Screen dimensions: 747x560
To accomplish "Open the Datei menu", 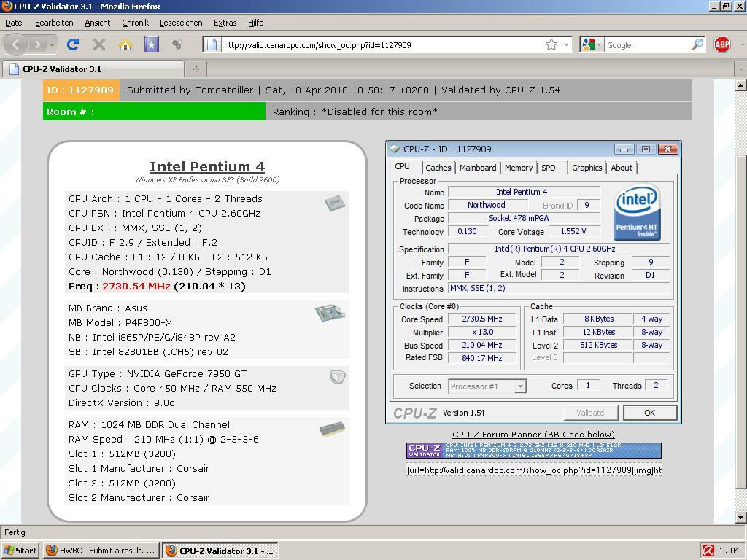I will tap(15, 23).
